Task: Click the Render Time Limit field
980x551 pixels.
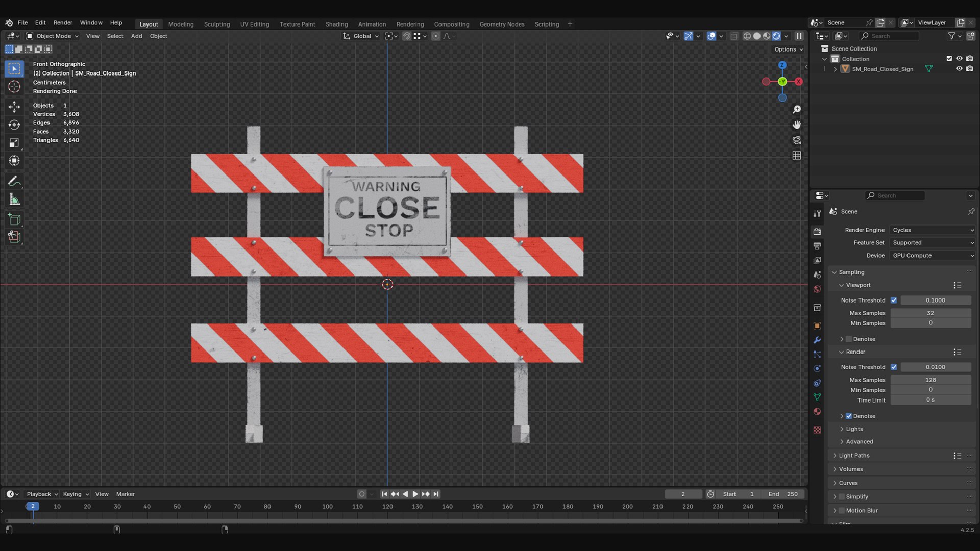Action: (x=930, y=400)
